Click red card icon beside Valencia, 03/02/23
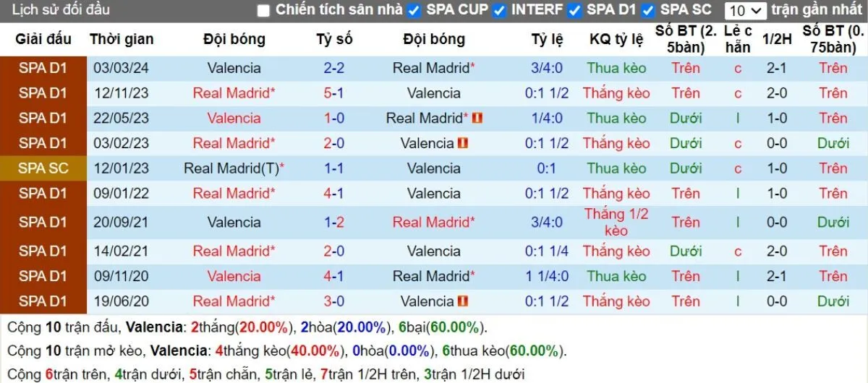 pyautogui.click(x=463, y=143)
